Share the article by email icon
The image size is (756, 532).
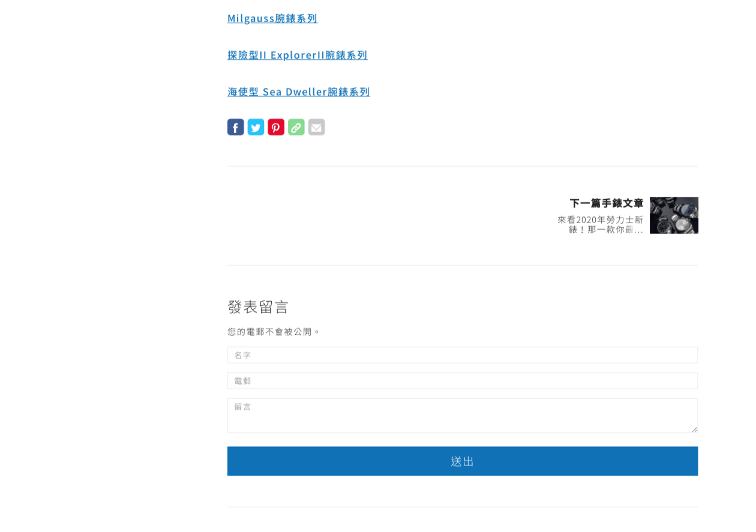317,127
